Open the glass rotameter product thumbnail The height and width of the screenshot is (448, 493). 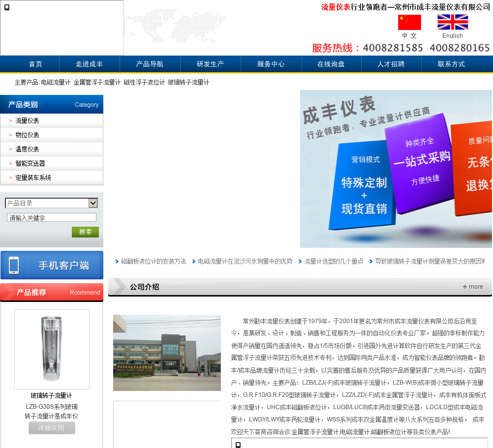point(52,349)
